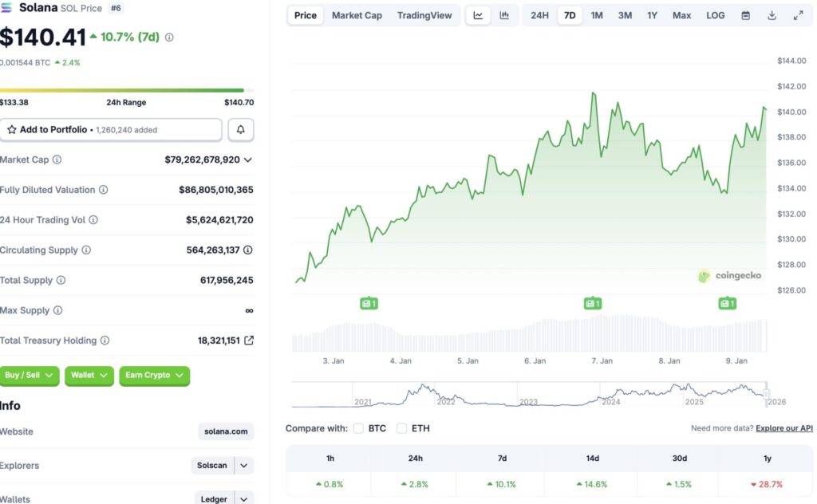The height and width of the screenshot is (504, 817).
Task: Select the 7D timeframe option
Action: [569, 15]
